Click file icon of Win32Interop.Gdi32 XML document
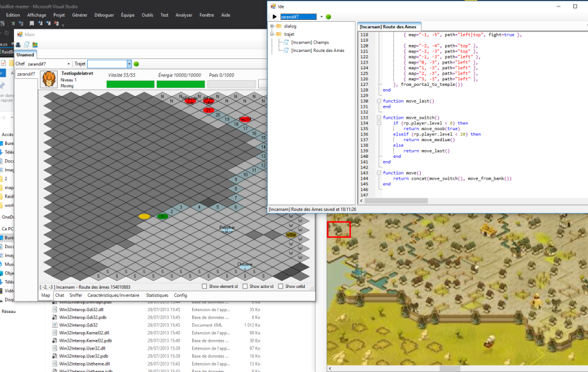The height and width of the screenshot is (372, 588). pyautogui.click(x=55, y=325)
